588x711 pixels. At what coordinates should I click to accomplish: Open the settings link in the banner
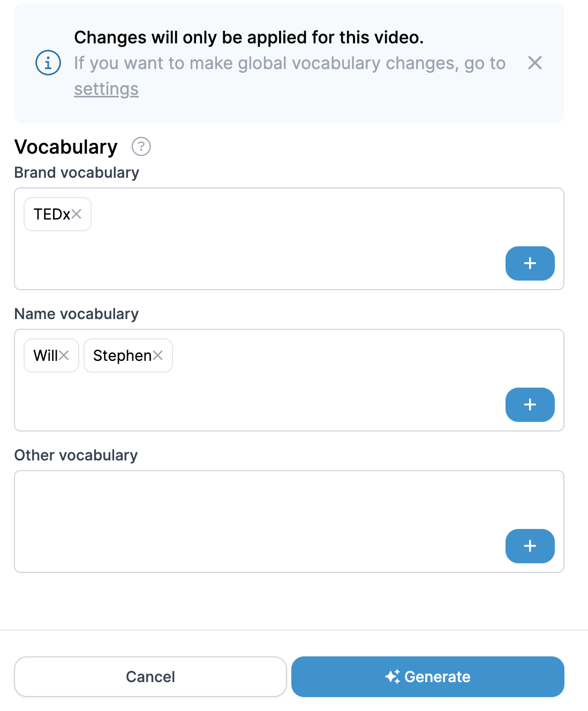(106, 89)
